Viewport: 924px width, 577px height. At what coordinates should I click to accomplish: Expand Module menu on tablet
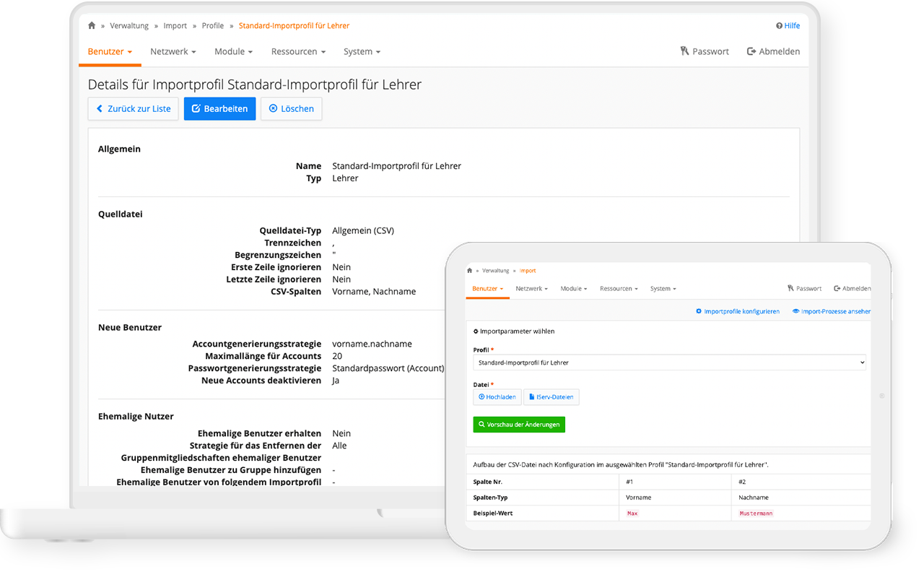[x=574, y=288]
